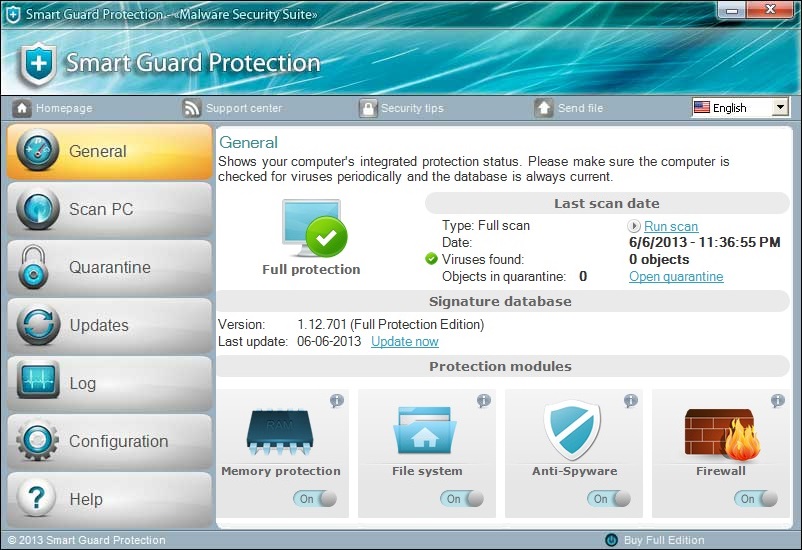Click the Configuration gear icon

37,440
